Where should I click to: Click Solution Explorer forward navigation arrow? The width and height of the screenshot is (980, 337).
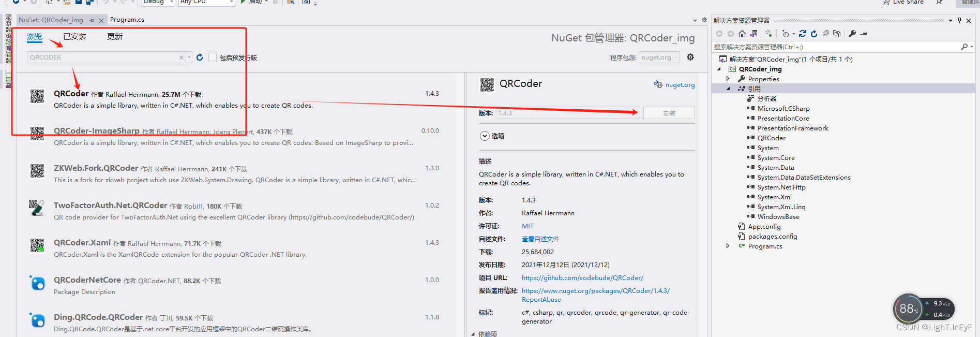pos(730,34)
